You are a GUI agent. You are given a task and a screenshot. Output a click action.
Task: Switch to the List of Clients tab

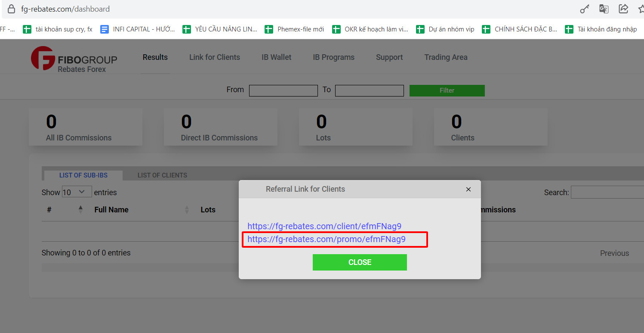[162, 175]
